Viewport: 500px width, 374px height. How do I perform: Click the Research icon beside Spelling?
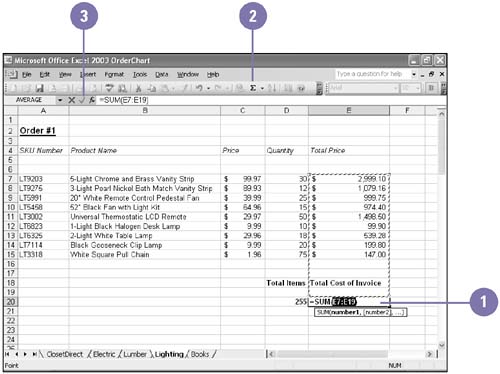coord(122,88)
